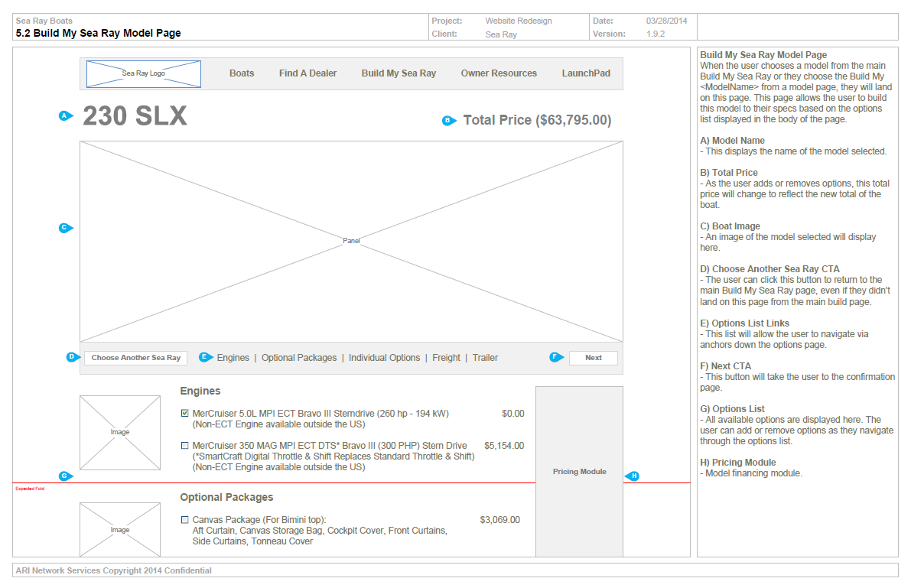
Task: Click the $5,154.00 engine price
Action: point(504,446)
